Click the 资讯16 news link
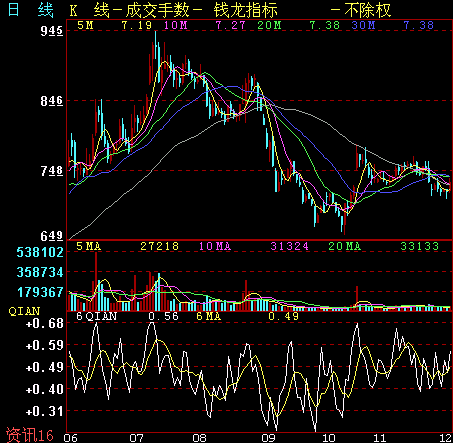This screenshot has width=453, height=443. 30,435
